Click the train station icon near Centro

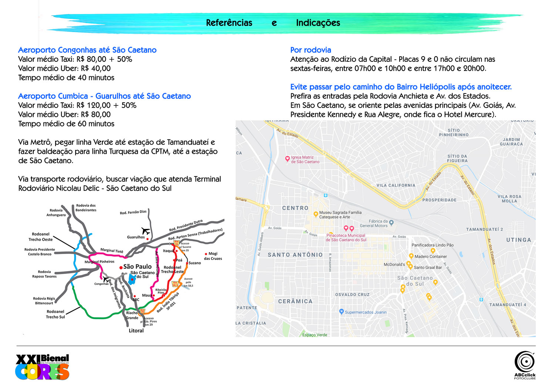[325, 195]
